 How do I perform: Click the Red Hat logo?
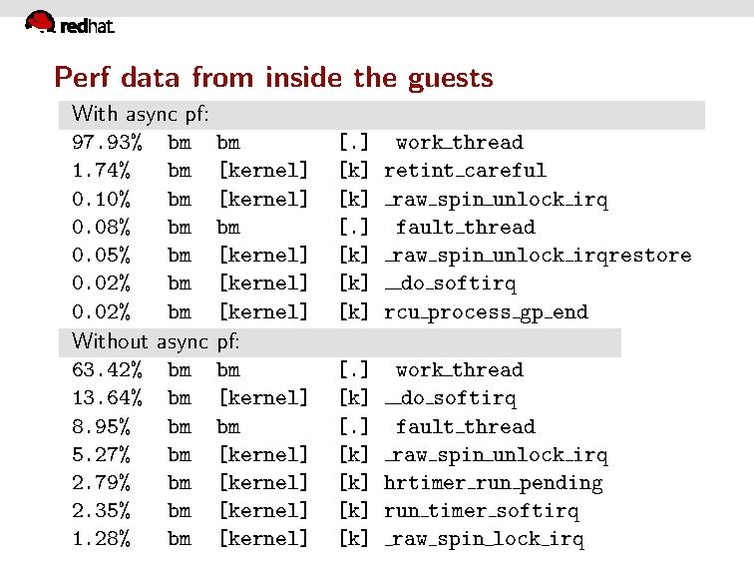point(68,23)
